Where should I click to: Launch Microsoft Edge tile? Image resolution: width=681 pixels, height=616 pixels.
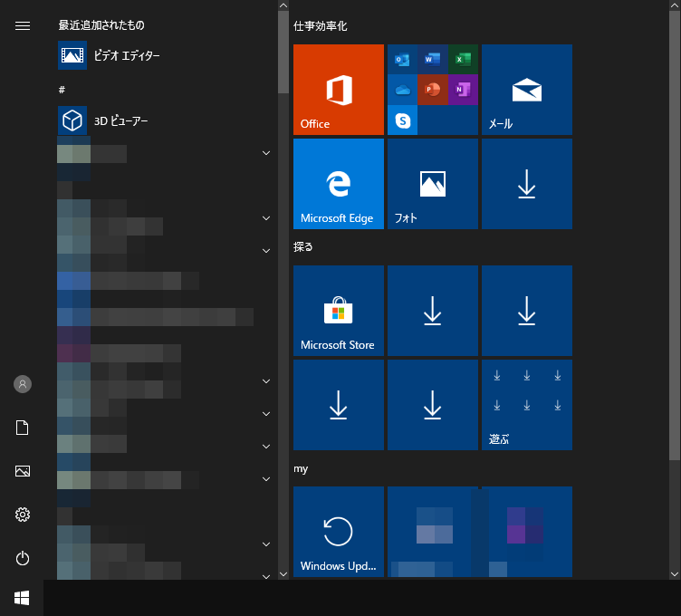coord(338,183)
